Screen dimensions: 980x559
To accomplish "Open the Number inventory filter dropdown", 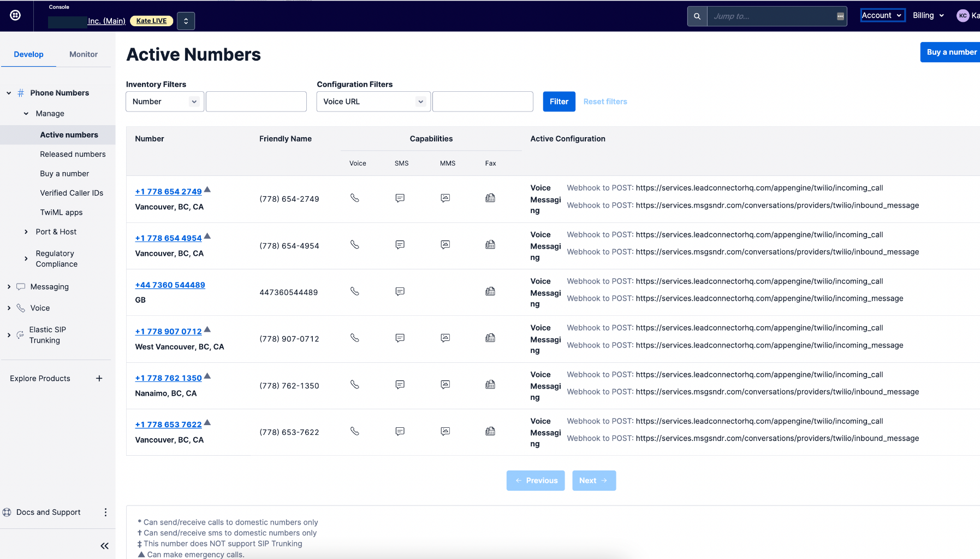I will tap(165, 102).
